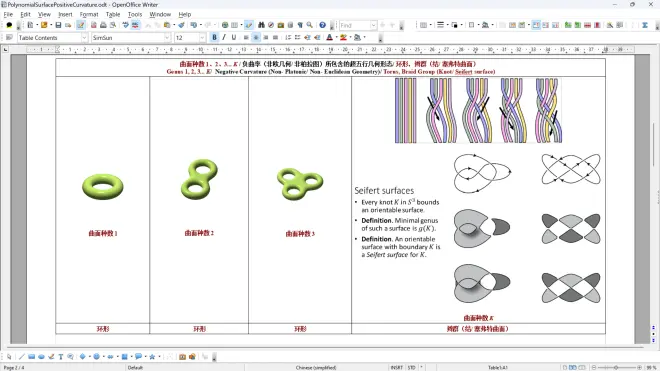Viewport: 660px width, 371px height.
Task: Open the Zoom magnifier icon in toolbar
Action: click(x=310, y=25)
